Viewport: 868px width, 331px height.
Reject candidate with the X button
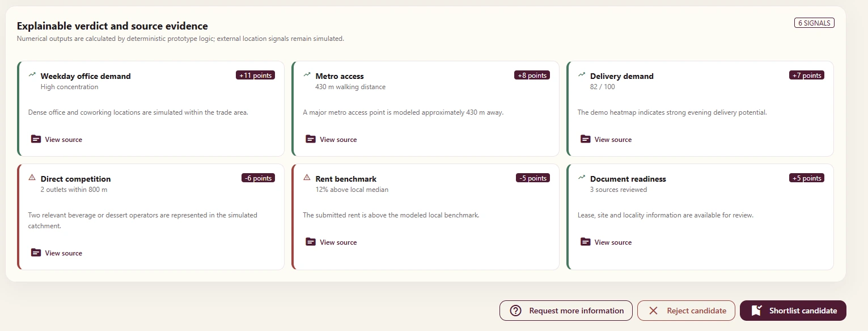686,311
